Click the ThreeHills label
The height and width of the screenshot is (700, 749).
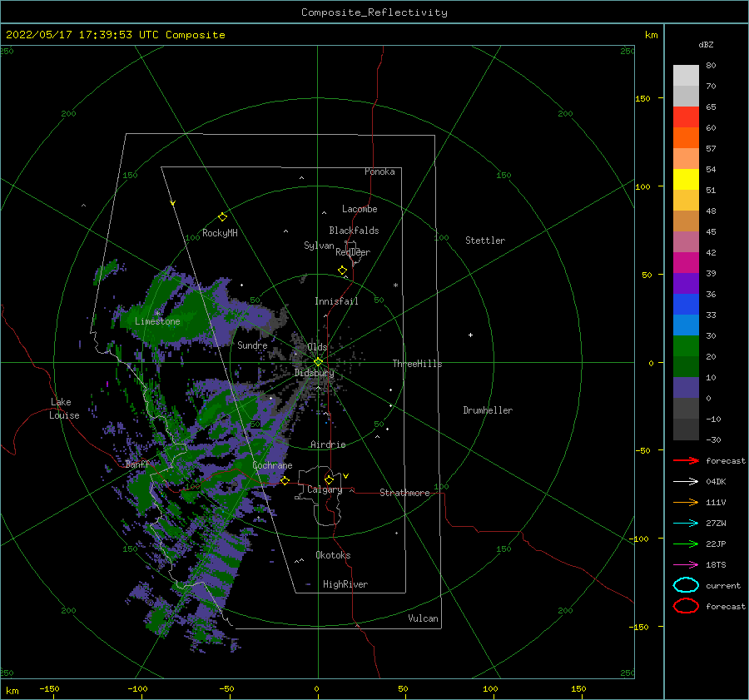point(417,364)
